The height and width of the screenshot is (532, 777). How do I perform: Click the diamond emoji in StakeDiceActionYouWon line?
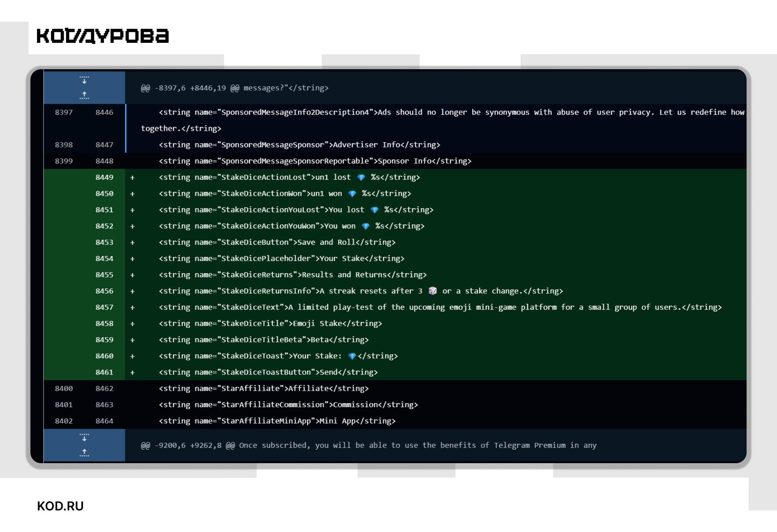(366, 226)
